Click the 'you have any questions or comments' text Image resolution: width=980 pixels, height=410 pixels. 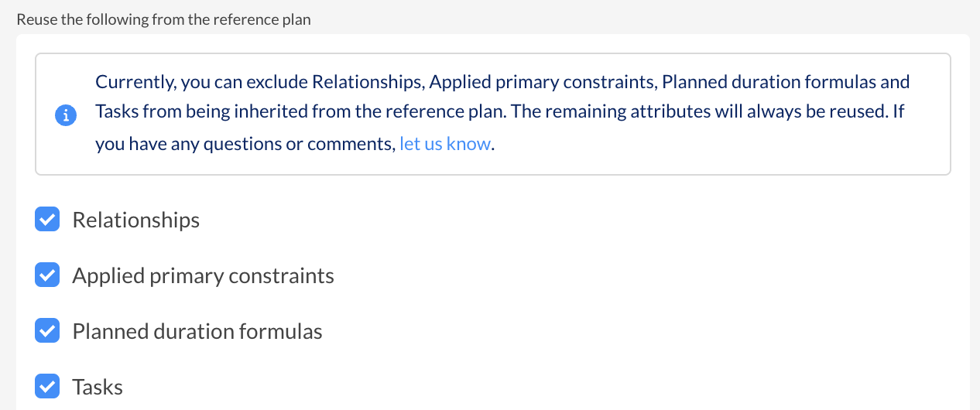click(245, 144)
